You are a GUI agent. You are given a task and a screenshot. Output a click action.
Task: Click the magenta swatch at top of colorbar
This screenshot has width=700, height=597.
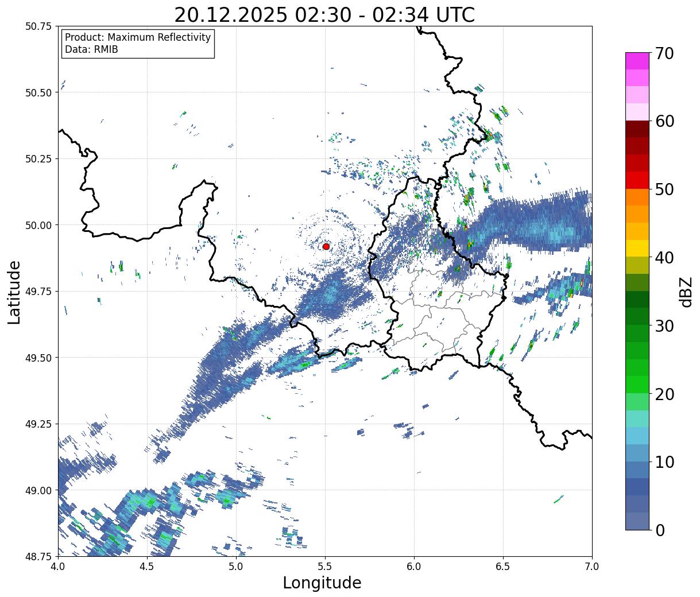coord(637,61)
